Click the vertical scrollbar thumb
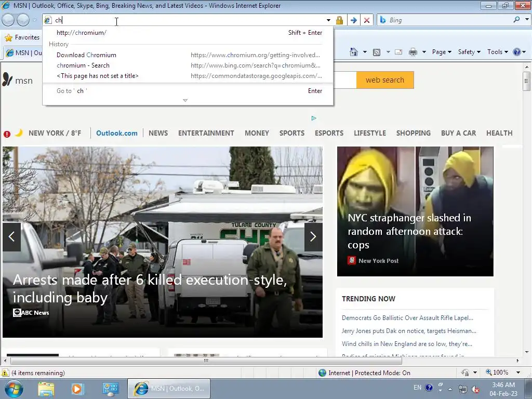The width and height of the screenshot is (532, 399). (x=526, y=81)
